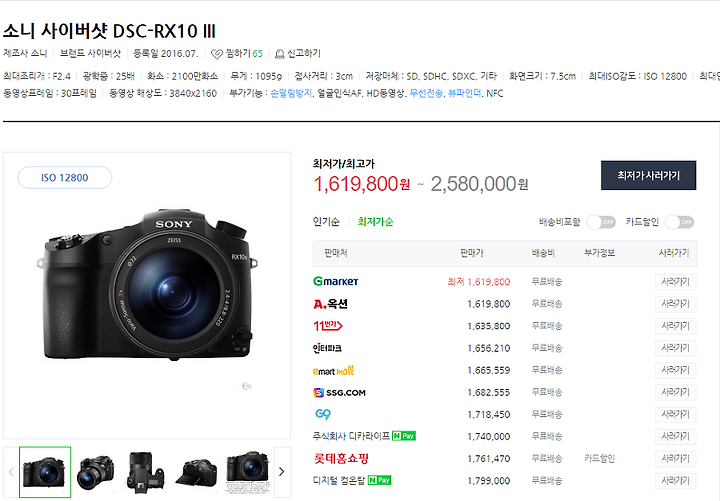Select fifth camera thumbnail
720x501 pixels.
pos(247,472)
